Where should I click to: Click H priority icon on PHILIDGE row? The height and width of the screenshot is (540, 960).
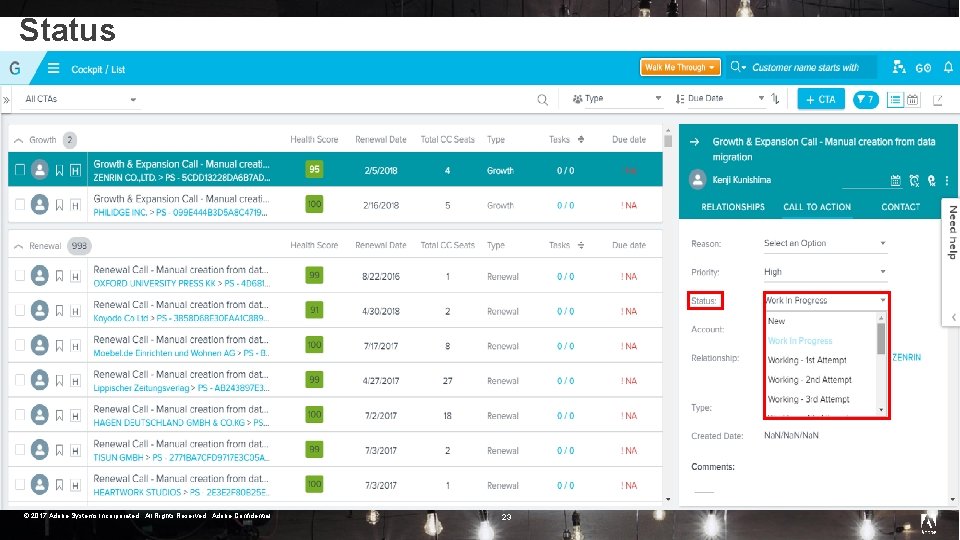pyautogui.click(x=75, y=205)
